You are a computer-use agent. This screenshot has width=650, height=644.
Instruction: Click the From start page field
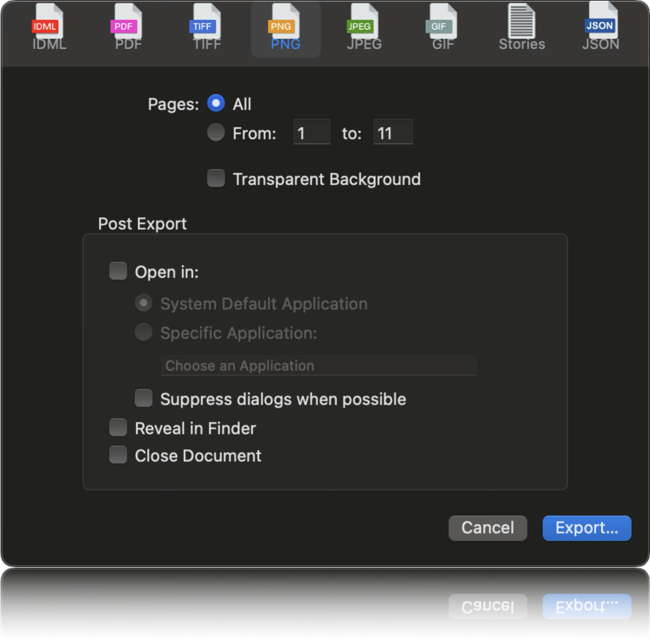[312, 132]
